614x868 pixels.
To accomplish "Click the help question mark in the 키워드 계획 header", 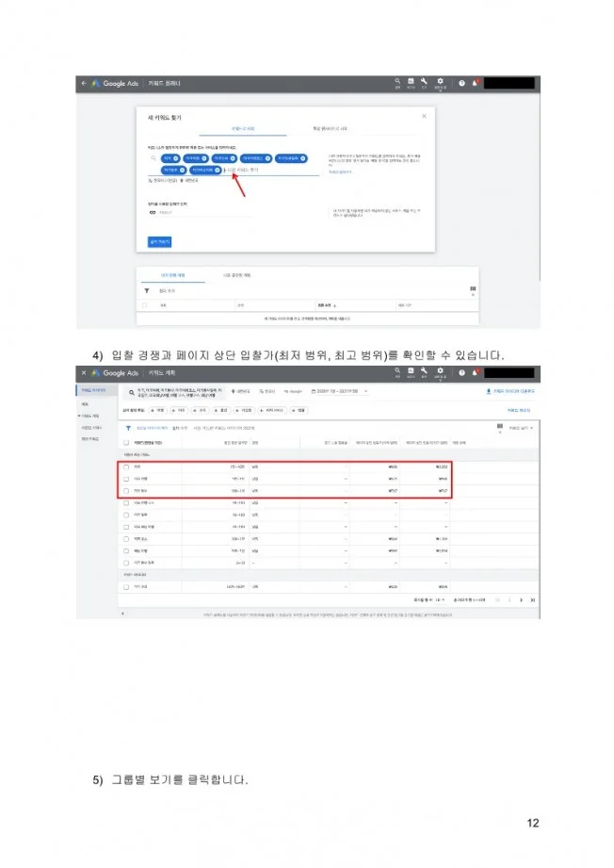I will click(461, 373).
